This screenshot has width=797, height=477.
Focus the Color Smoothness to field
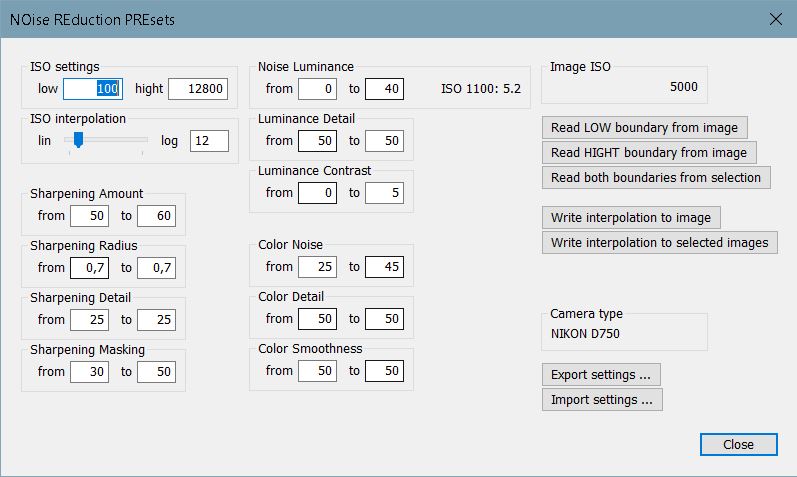pos(384,372)
